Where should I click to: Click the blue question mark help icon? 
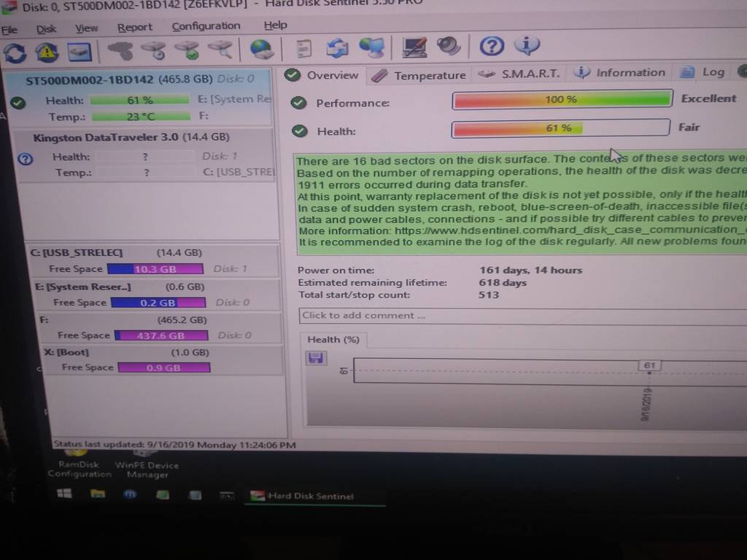[491, 46]
